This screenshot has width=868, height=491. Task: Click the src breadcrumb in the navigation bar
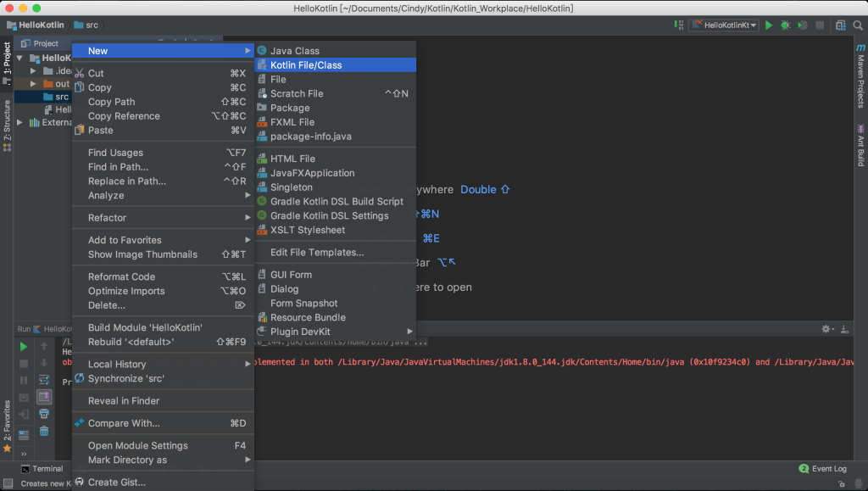tap(86, 25)
